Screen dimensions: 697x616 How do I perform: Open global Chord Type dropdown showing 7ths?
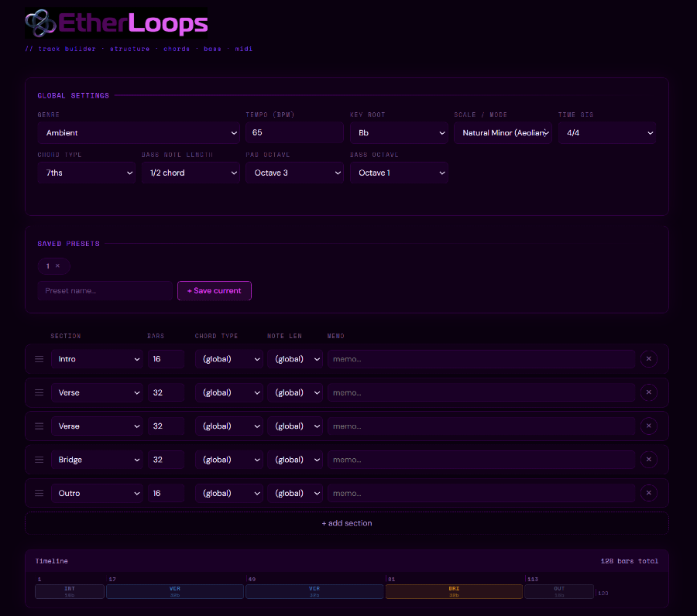click(x=87, y=173)
